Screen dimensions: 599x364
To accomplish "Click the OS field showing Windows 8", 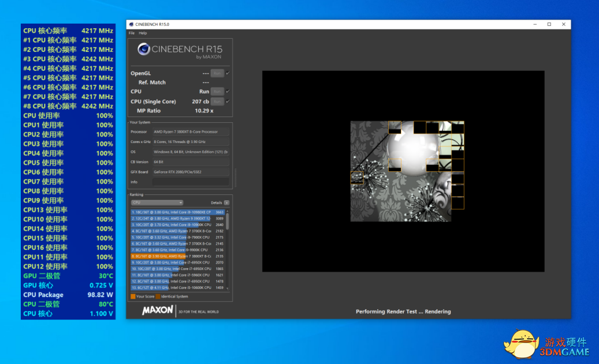I will (x=191, y=152).
